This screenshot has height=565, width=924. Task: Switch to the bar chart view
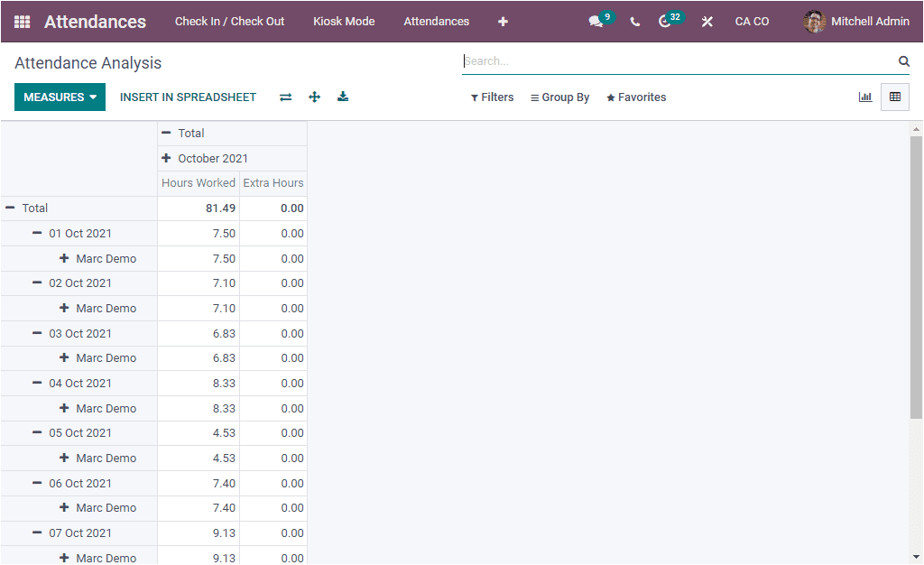865,97
